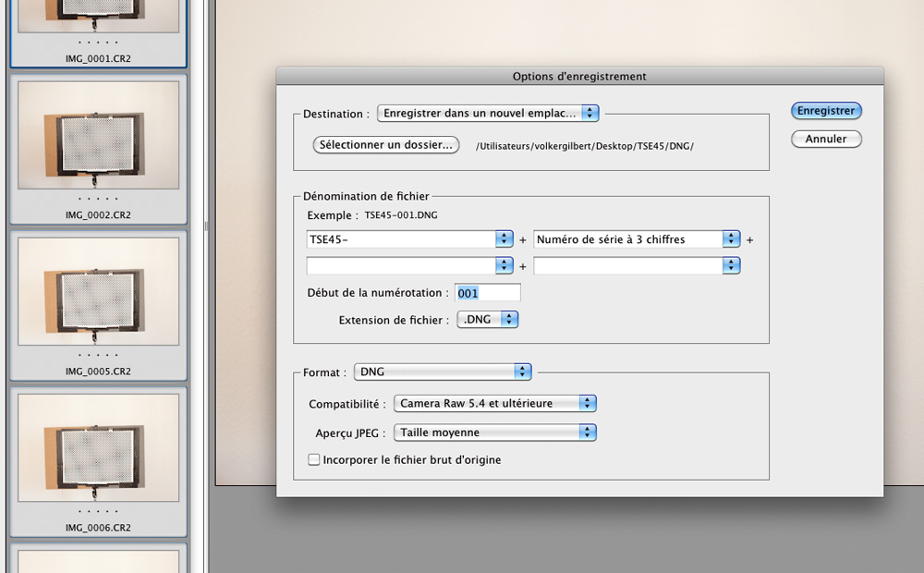Select the IMG_0001.CR2 thumbnail
This screenshot has height=573, width=924.
pyautogui.click(x=99, y=16)
